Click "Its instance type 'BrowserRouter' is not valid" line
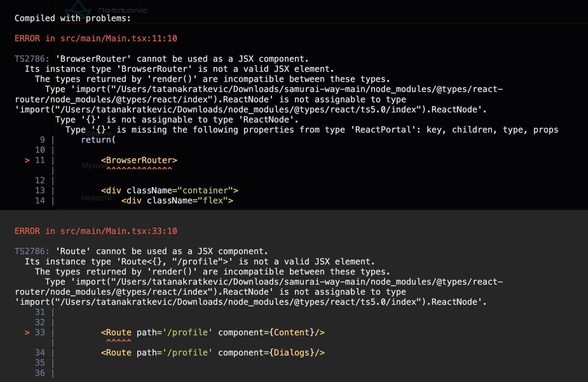 (180, 69)
